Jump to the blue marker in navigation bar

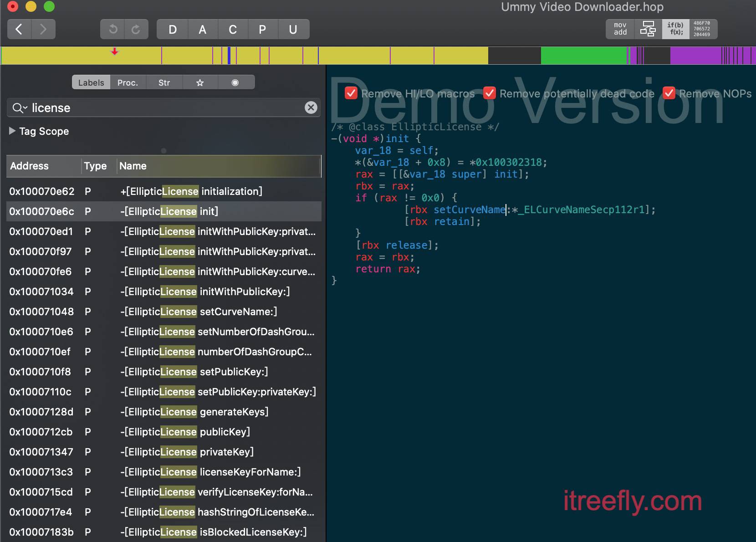pos(229,56)
